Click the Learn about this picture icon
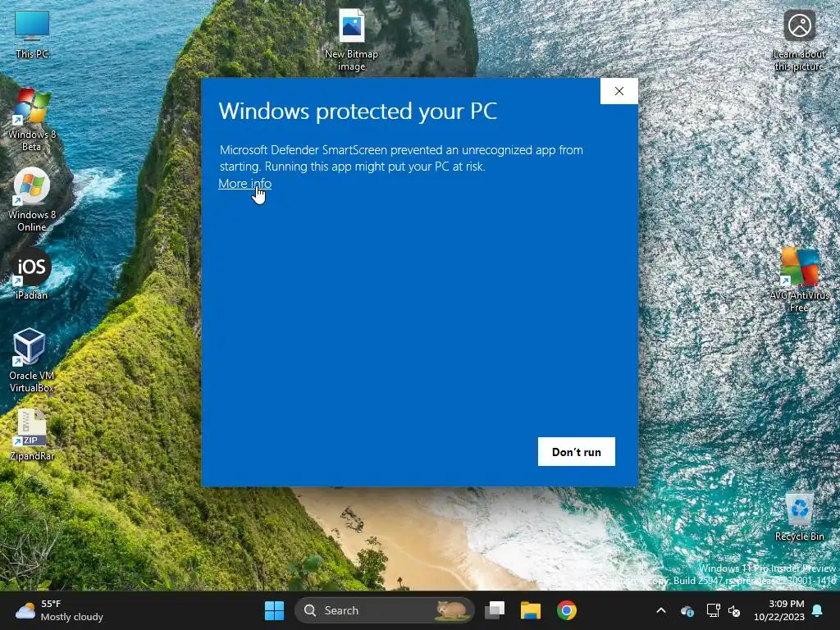This screenshot has width=840, height=630. pos(799,39)
